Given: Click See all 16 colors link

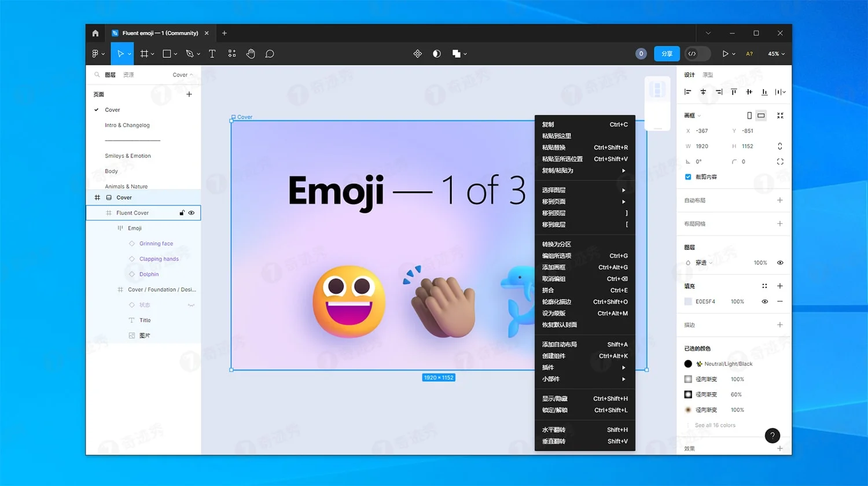Looking at the screenshot, I should (715, 425).
